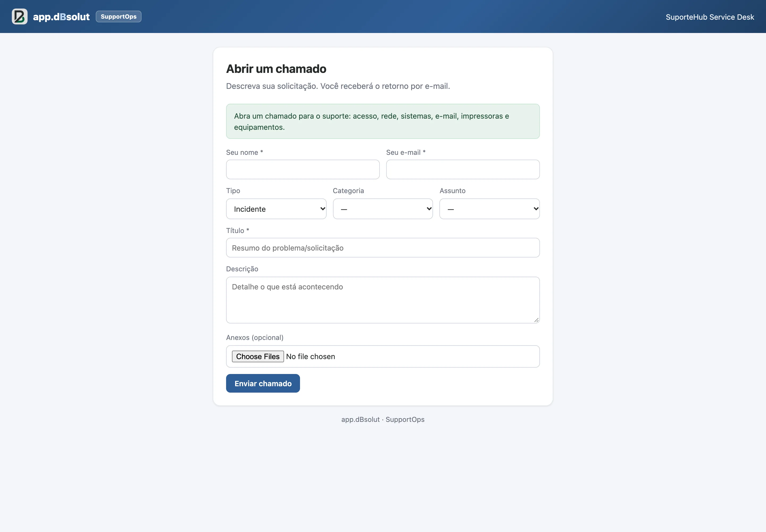Click the dBsolut logo icon

coord(20,16)
